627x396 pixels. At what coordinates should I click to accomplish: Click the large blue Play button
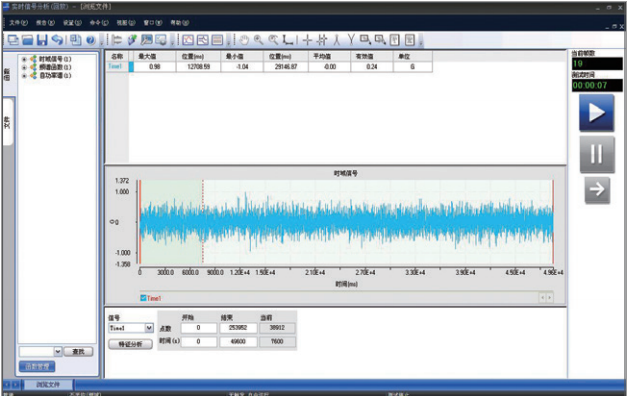[597, 113]
